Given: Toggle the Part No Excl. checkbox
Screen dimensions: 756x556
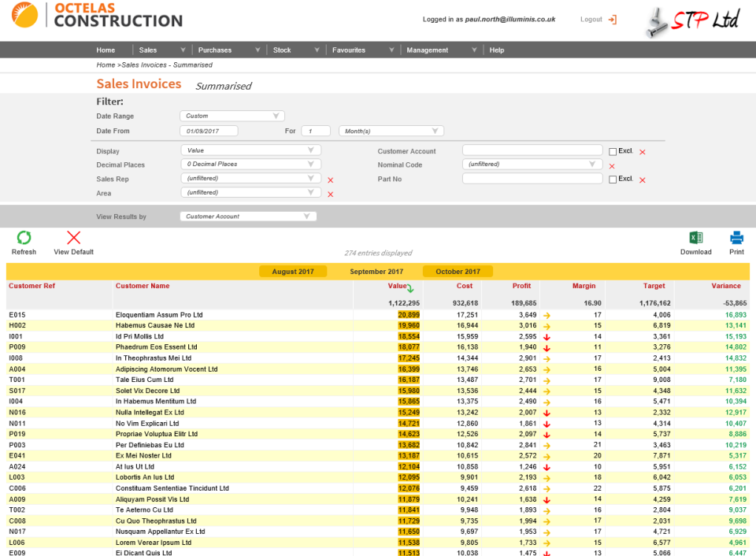Looking at the screenshot, I should pyautogui.click(x=613, y=180).
